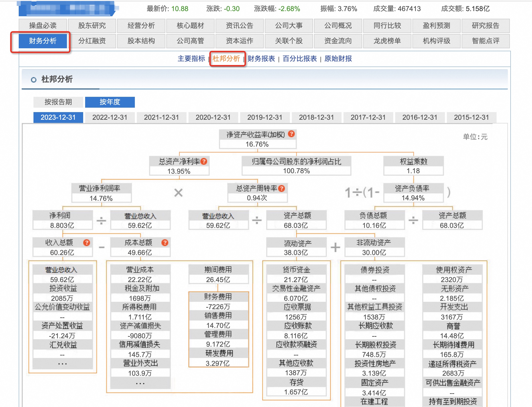
Task: Open the 盈利预测 tab
Action: [437, 26]
